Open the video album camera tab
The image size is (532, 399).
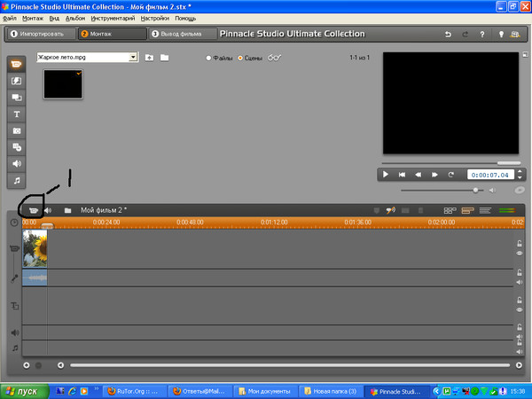point(16,64)
